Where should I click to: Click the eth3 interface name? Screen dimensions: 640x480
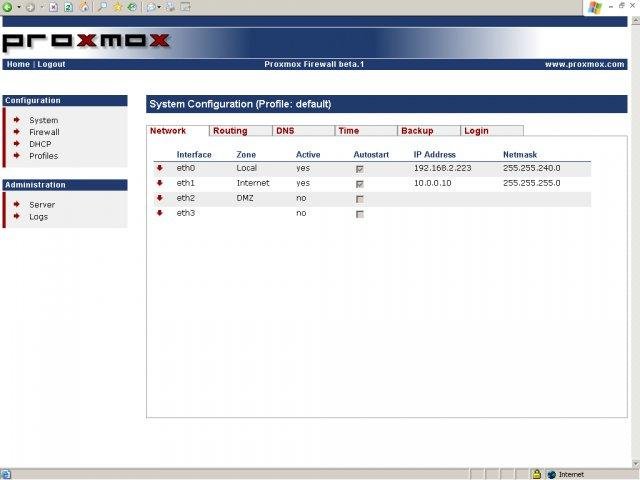coord(186,213)
